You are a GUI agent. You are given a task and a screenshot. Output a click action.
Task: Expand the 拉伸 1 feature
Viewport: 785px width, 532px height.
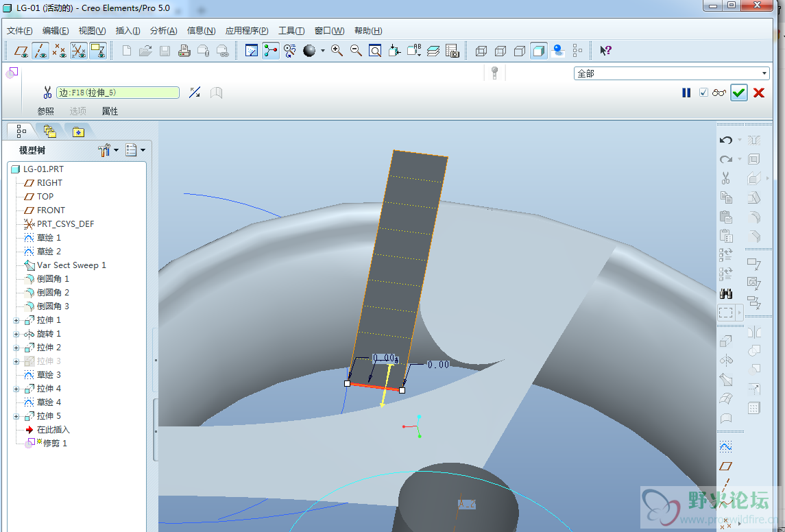[x=16, y=320]
